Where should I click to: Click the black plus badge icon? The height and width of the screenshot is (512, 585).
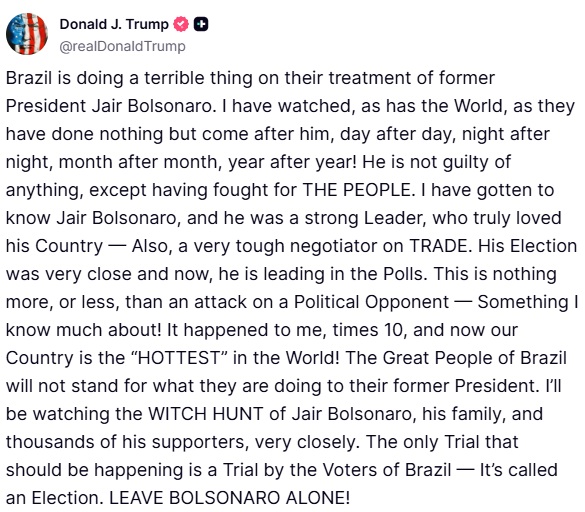click(x=201, y=24)
